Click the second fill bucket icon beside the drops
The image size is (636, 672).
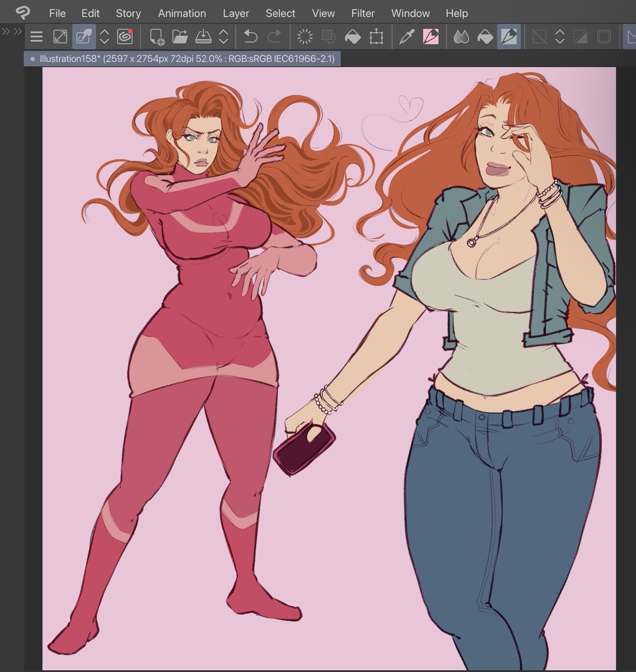click(484, 37)
